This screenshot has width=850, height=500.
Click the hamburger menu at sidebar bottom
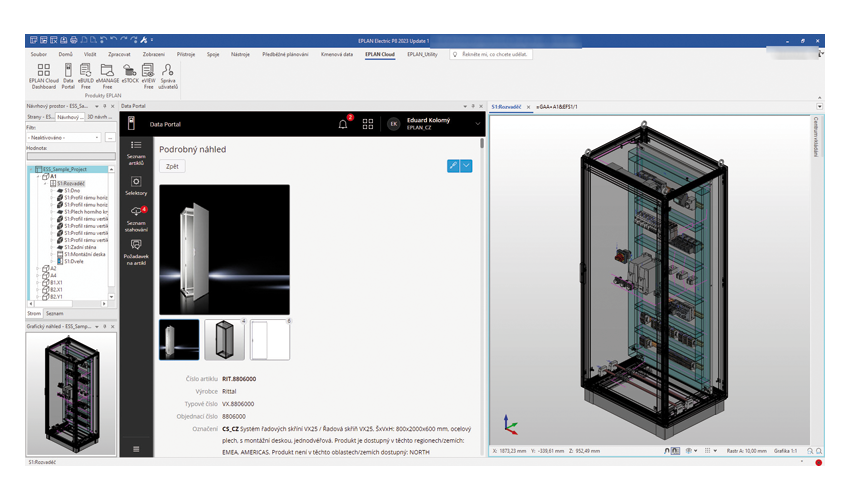[x=136, y=449]
